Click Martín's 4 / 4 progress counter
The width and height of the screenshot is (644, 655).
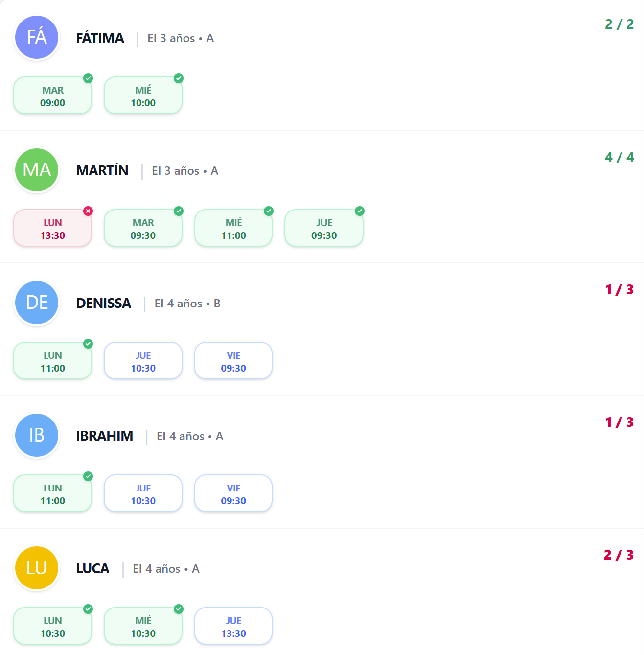click(x=619, y=157)
